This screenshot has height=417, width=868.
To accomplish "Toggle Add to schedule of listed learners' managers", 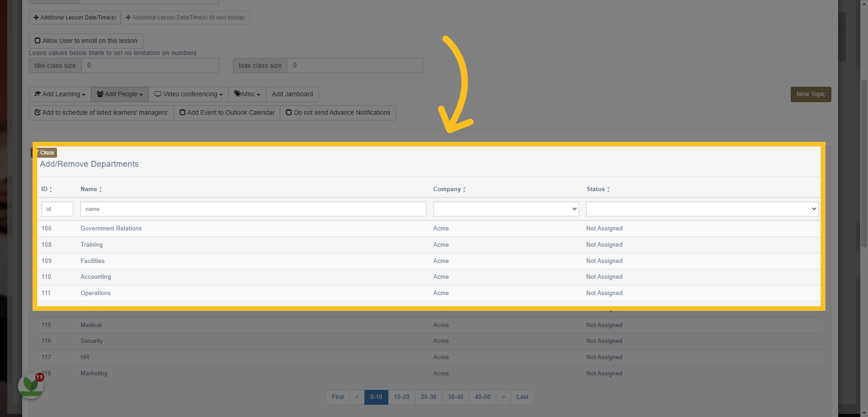I will [101, 113].
